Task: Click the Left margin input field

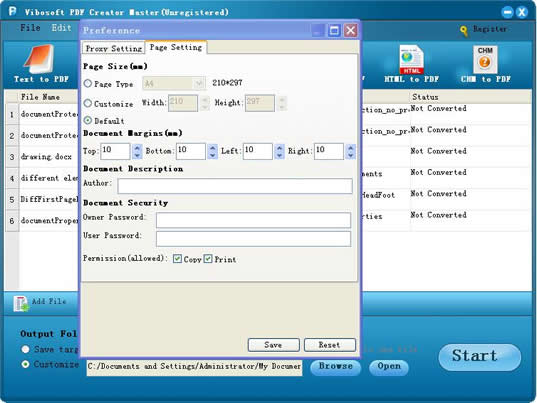Action: click(258, 151)
